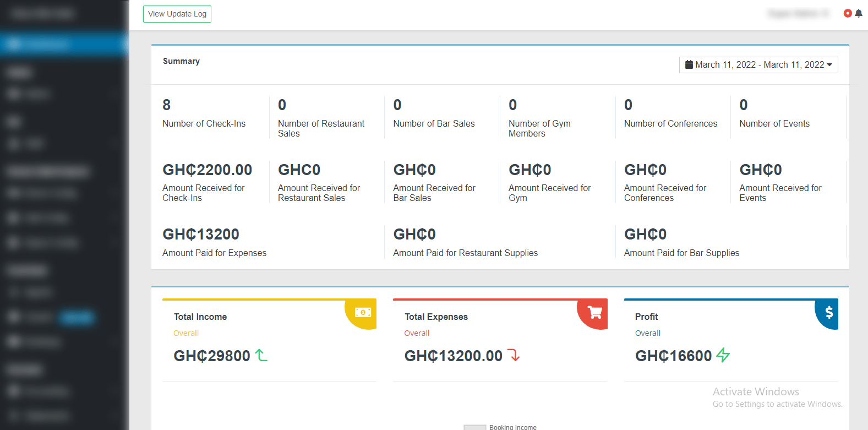This screenshot has height=430, width=868.
Task: Click Overall label under Profit
Action: point(647,333)
